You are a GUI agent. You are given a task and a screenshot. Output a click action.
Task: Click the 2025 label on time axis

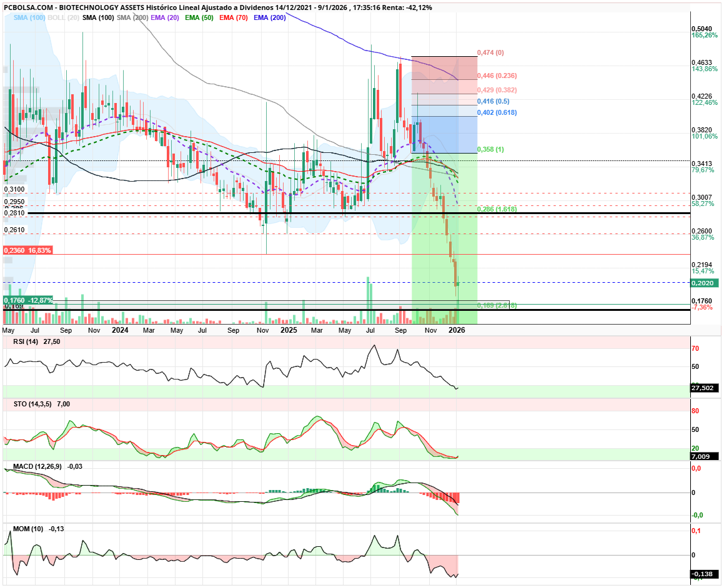[289, 330]
